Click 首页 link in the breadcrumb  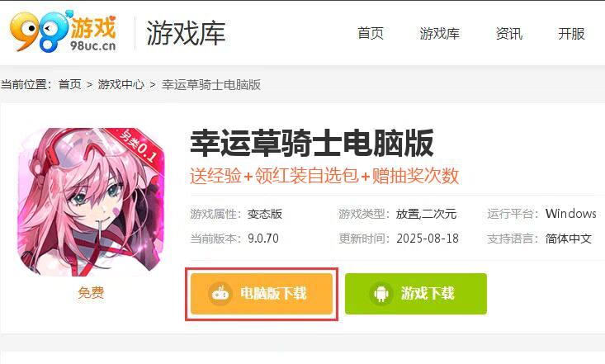click(x=70, y=84)
